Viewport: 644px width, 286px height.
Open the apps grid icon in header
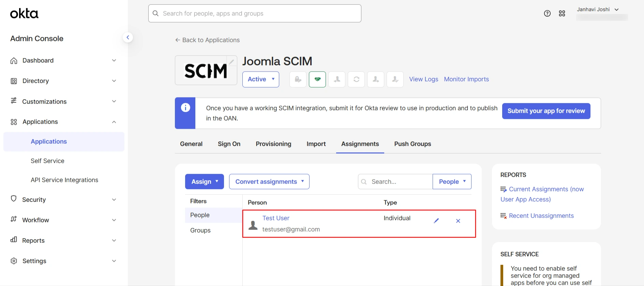tap(562, 13)
